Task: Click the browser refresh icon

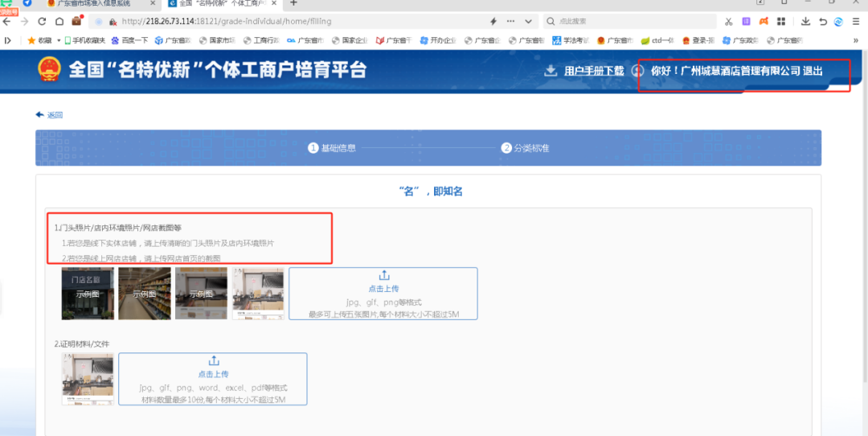Action: tap(42, 21)
